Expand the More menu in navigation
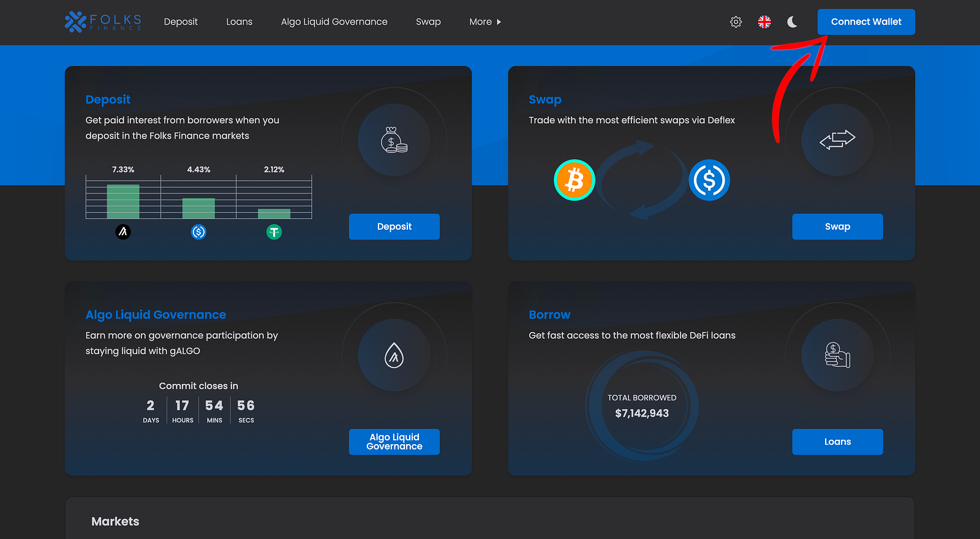980x539 pixels. pos(484,22)
